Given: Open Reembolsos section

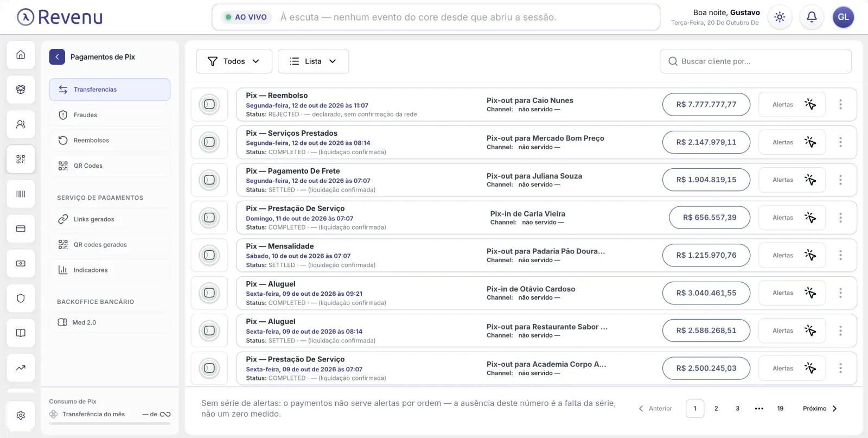Looking at the screenshot, I should [110, 141].
